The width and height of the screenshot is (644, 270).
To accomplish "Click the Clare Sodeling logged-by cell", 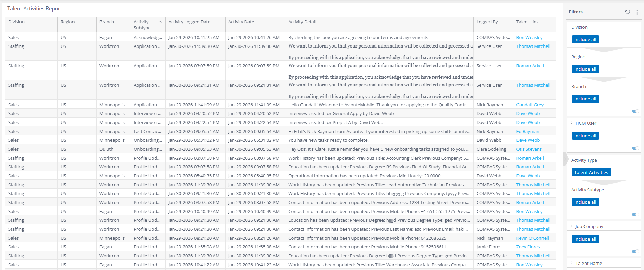I will [493, 149].
